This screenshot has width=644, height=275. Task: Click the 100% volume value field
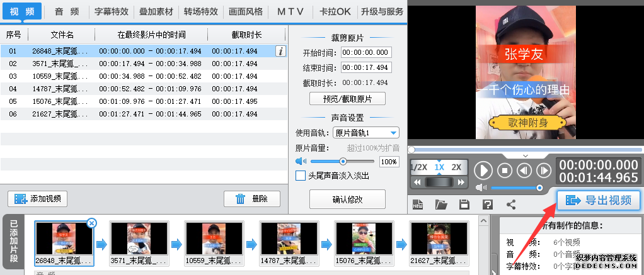coord(389,162)
